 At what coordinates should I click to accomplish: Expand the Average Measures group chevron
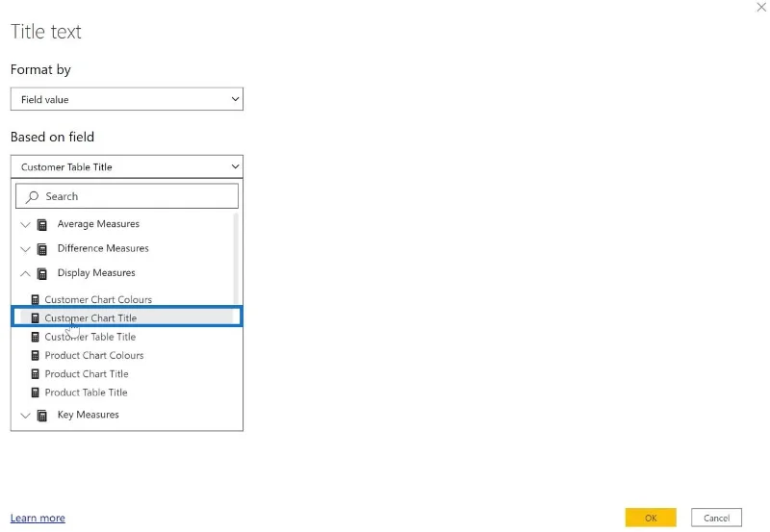[x=25, y=225]
